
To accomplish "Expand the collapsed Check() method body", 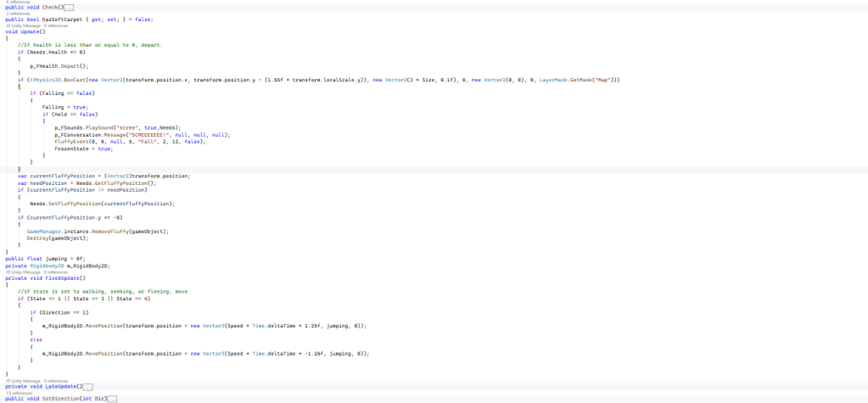I will coord(68,8).
